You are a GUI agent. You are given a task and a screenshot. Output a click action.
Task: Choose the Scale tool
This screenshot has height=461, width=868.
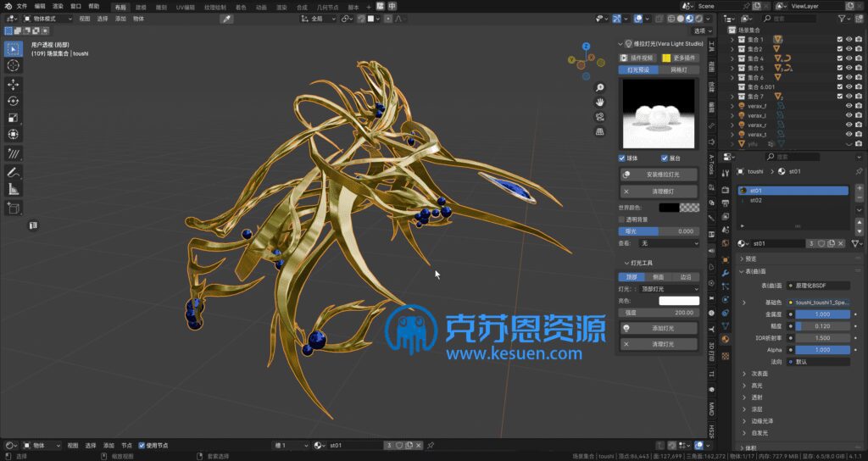point(14,118)
